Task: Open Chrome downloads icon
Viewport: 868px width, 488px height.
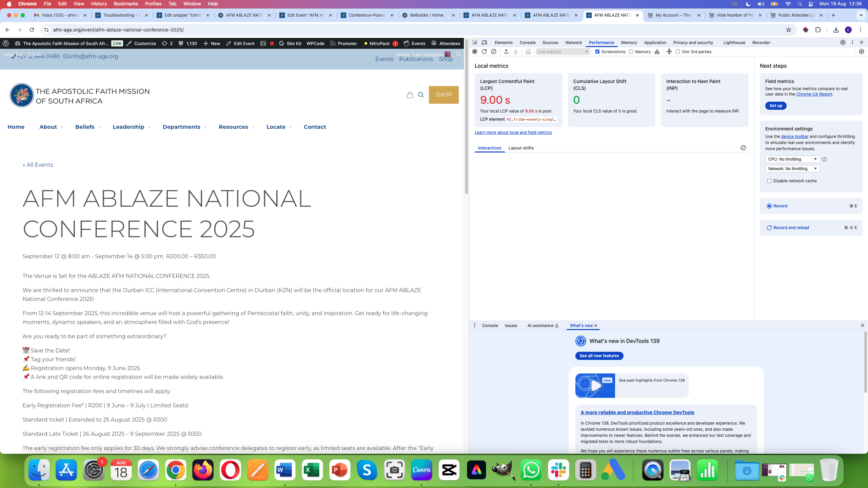Action: [x=836, y=30]
